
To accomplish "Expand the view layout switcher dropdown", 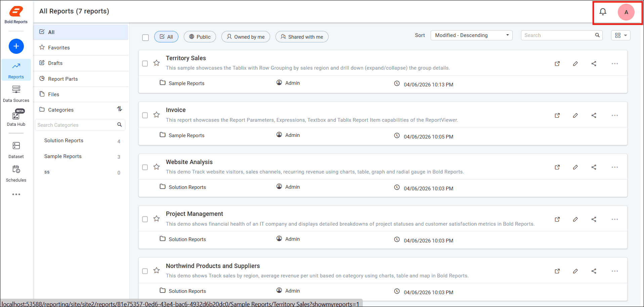I will click(620, 35).
